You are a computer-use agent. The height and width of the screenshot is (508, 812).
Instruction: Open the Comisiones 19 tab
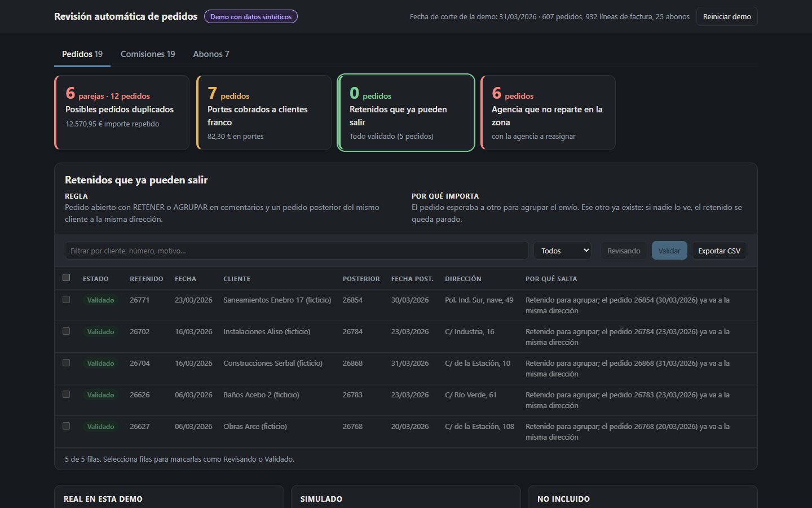148,54
